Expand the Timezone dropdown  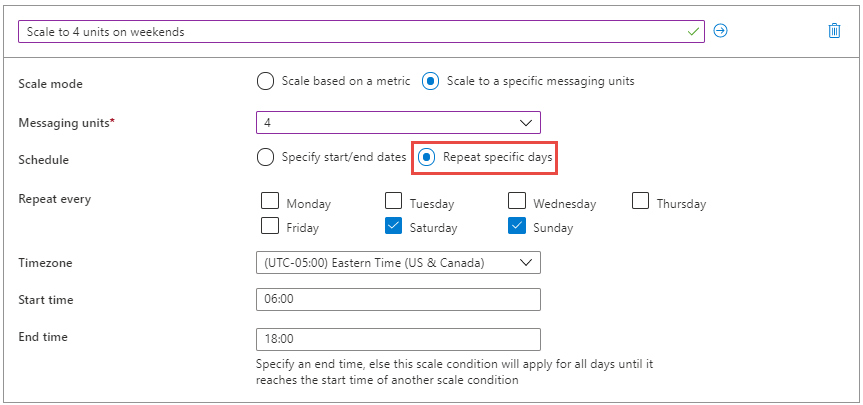[398, 262]
